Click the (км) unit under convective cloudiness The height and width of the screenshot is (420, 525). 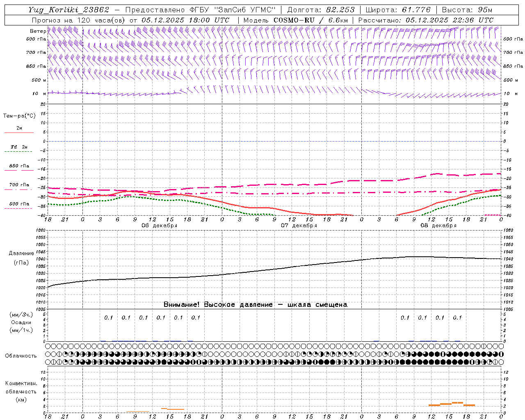(x=21, y=399)
